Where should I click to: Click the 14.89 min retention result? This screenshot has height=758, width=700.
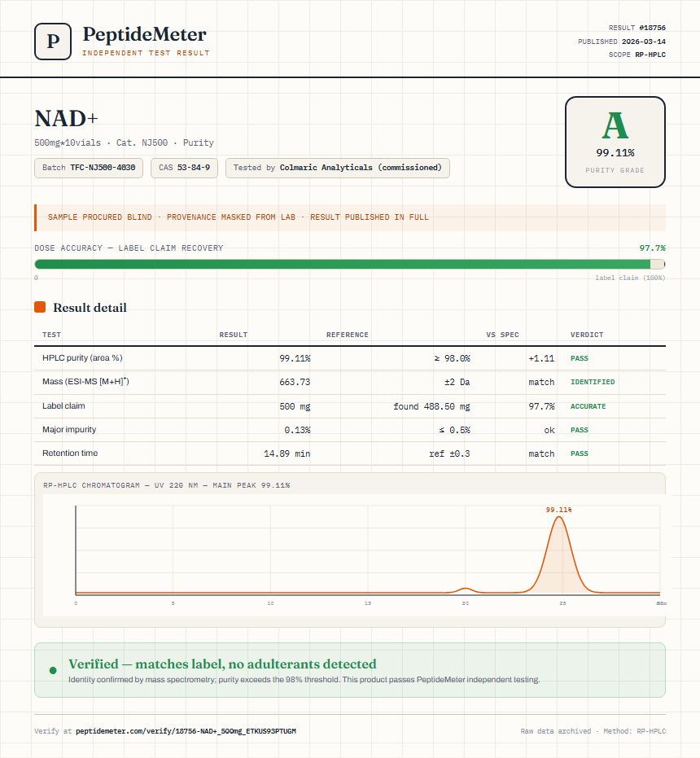point(287,453)
